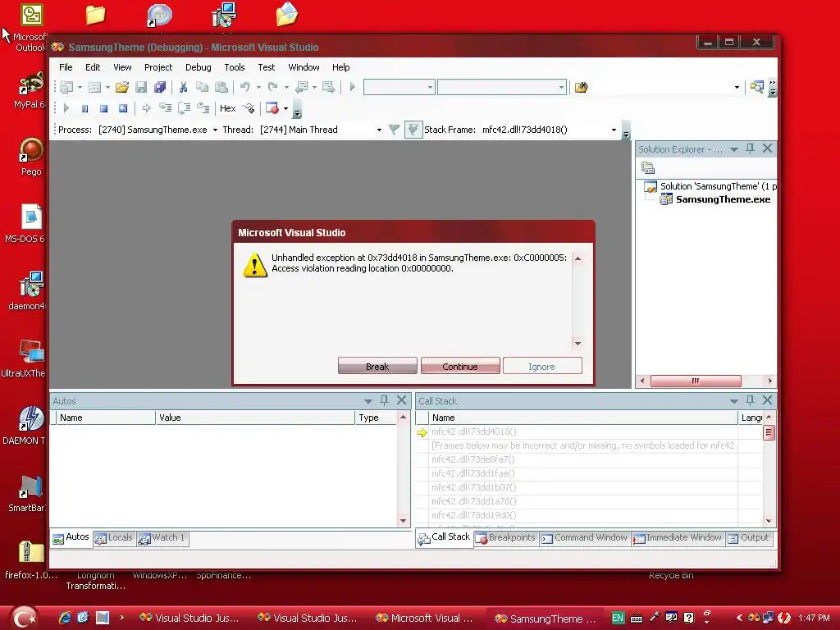Click the New Project toolbar icon
This screenshot has width=840, height=630.
point(66,87)
